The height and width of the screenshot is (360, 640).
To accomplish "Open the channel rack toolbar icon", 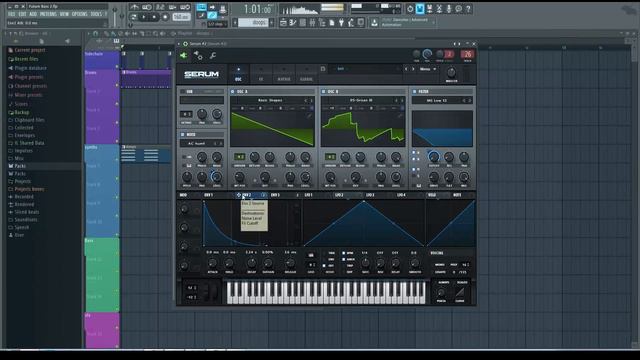I will click(303, 23).
